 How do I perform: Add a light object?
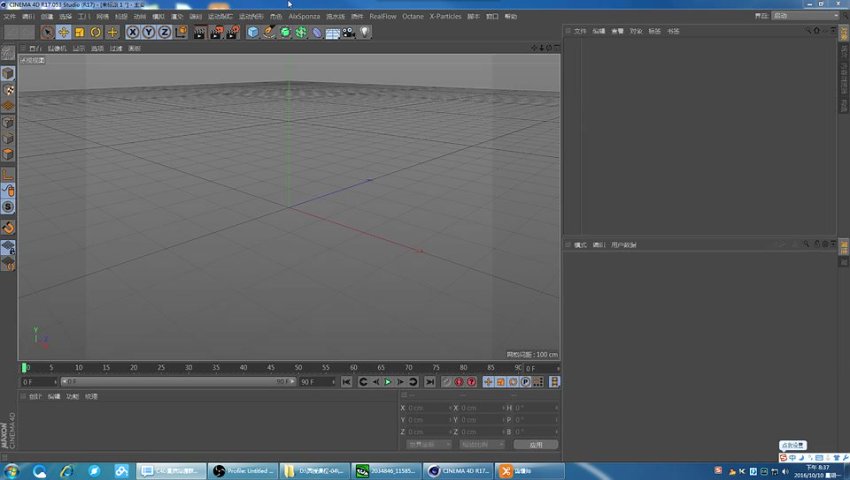click(x=365, y=33)
